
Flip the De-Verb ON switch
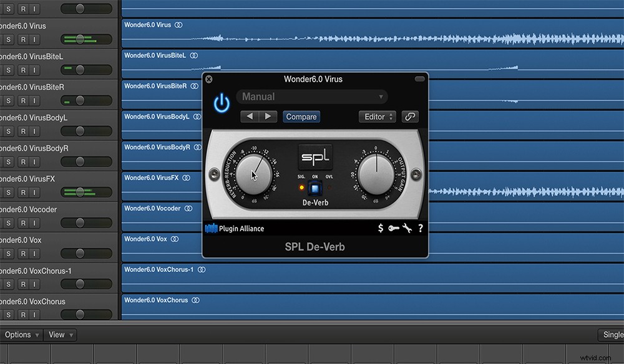[315, 187]
